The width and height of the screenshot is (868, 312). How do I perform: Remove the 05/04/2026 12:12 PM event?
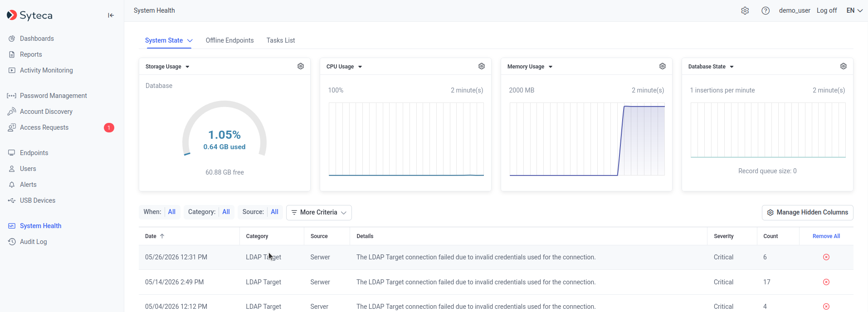826,307
